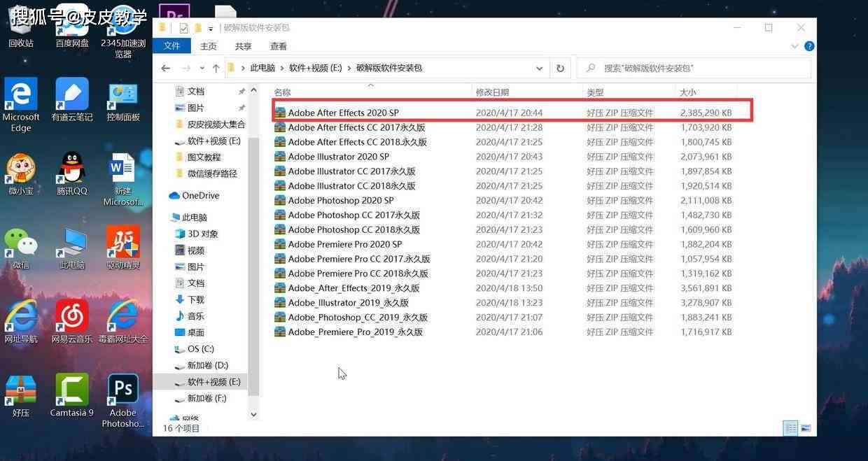The image size is (868, 461).
Task: Open the 2345 browser desktop shortcut
Action: coord(123,31)
